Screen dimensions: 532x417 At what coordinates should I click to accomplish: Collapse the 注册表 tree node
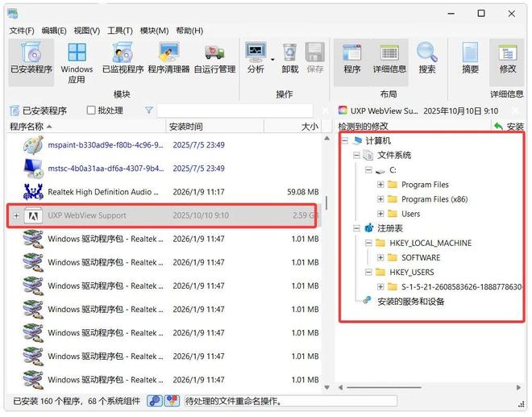click(x=356, y=228)
